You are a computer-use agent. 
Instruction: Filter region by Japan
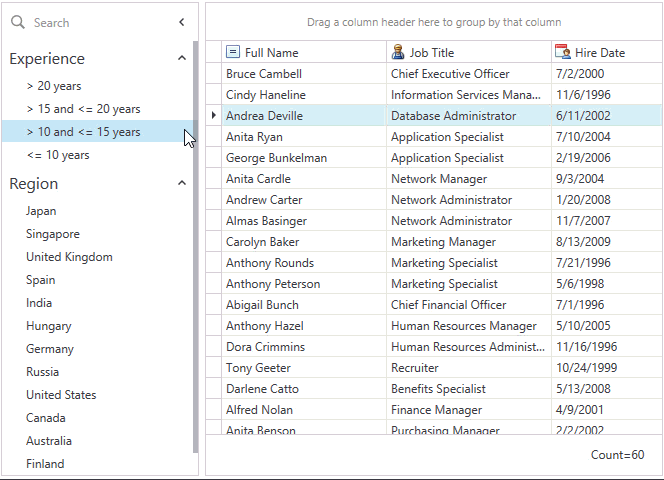coord(41,211)
